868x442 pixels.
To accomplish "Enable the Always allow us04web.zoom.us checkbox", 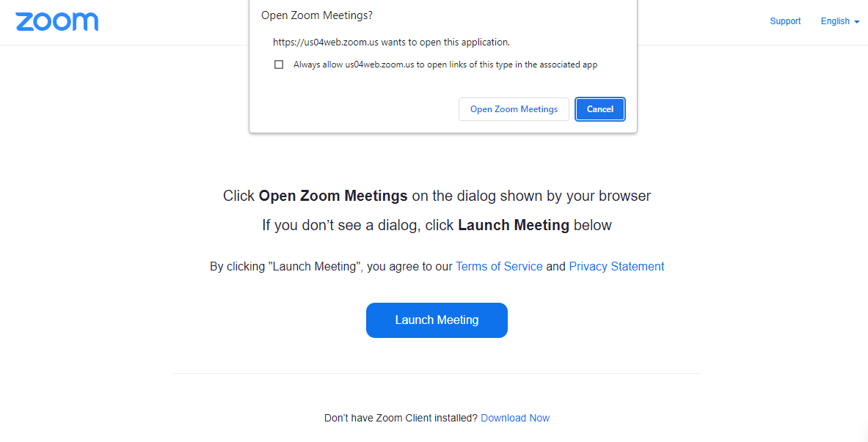I will [x=279, y=65].
